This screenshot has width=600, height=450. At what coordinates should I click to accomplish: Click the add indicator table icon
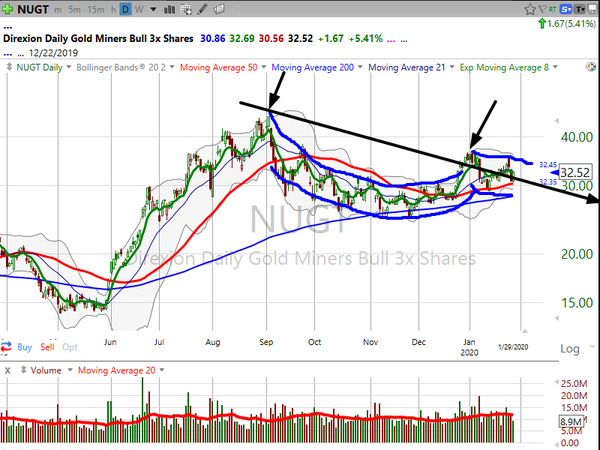[186, 10]
